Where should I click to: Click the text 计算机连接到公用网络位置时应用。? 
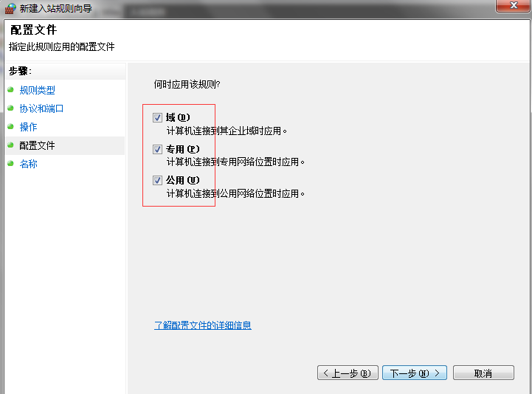coord(235,194)
